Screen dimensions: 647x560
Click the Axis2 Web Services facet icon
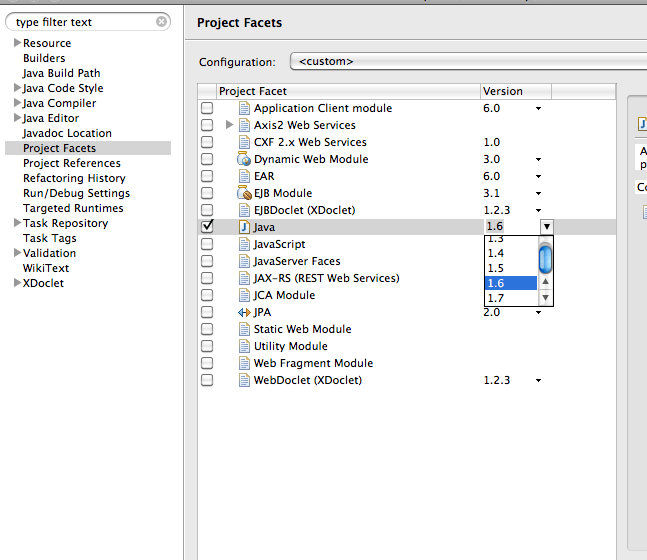[x=244, y=125]
